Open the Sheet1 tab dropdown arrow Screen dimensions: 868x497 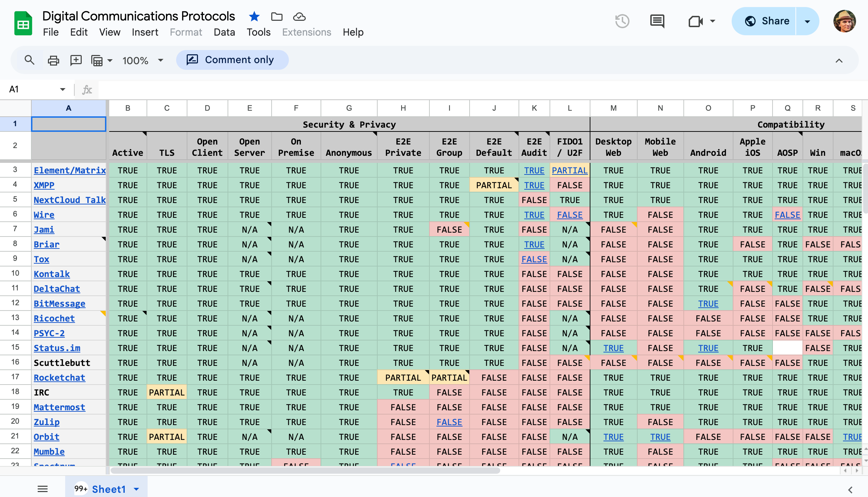click(137, 489)
